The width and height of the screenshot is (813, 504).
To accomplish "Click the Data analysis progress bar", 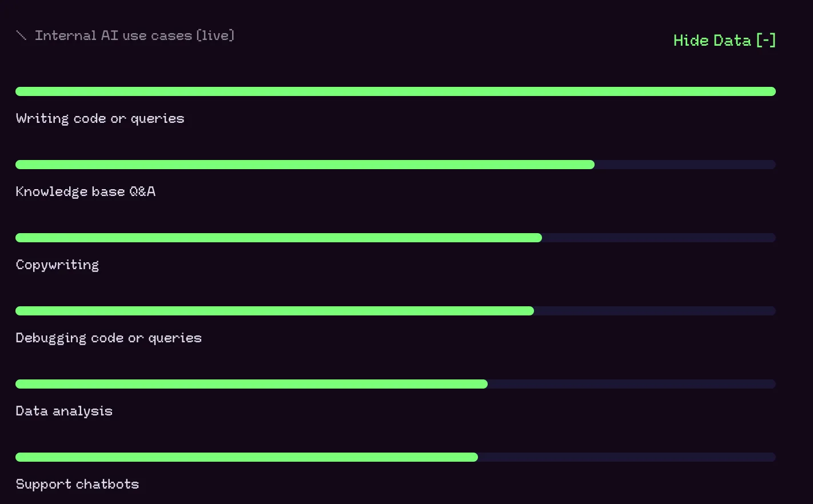I will [396, 384].
